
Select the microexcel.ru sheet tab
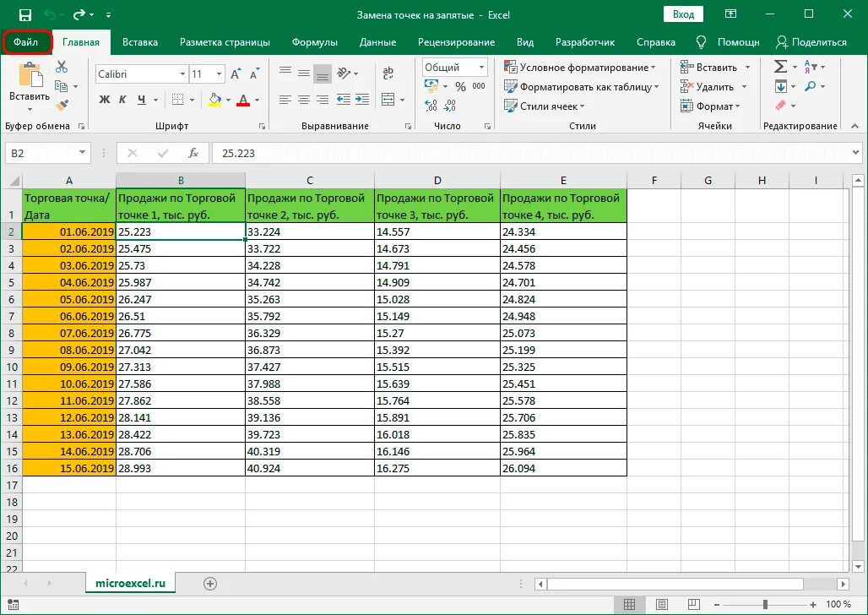pyautogui.click(x=130, y=583)
